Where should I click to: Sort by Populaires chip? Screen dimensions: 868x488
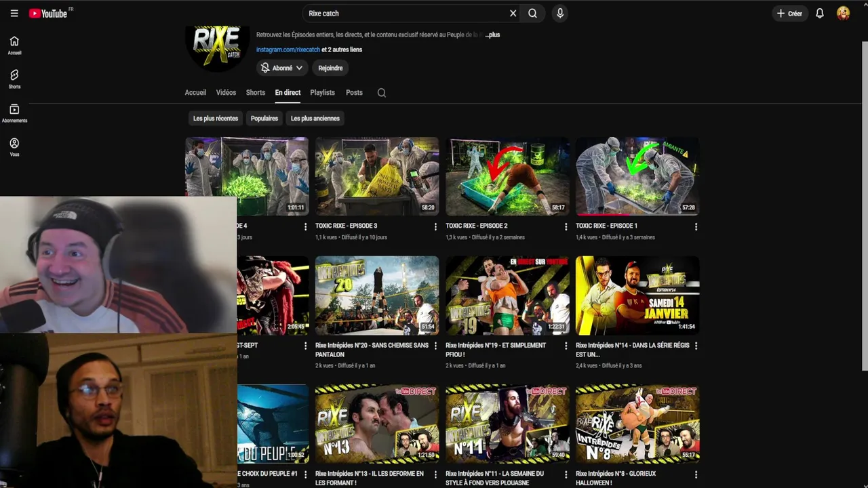264,118
